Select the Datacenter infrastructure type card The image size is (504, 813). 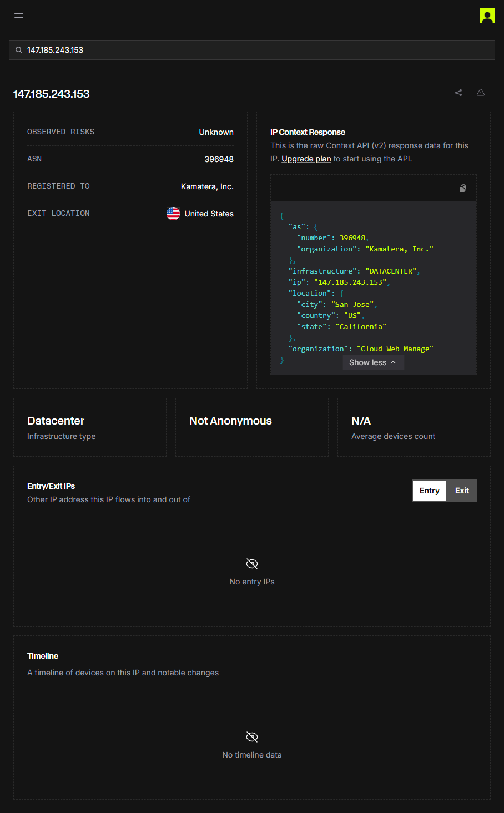pos(90,427)
